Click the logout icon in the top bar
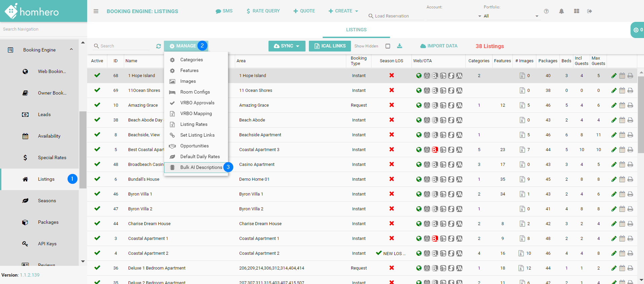Viewport: 644px width, 284px height. pyautogui.click(x=589, y=11)
